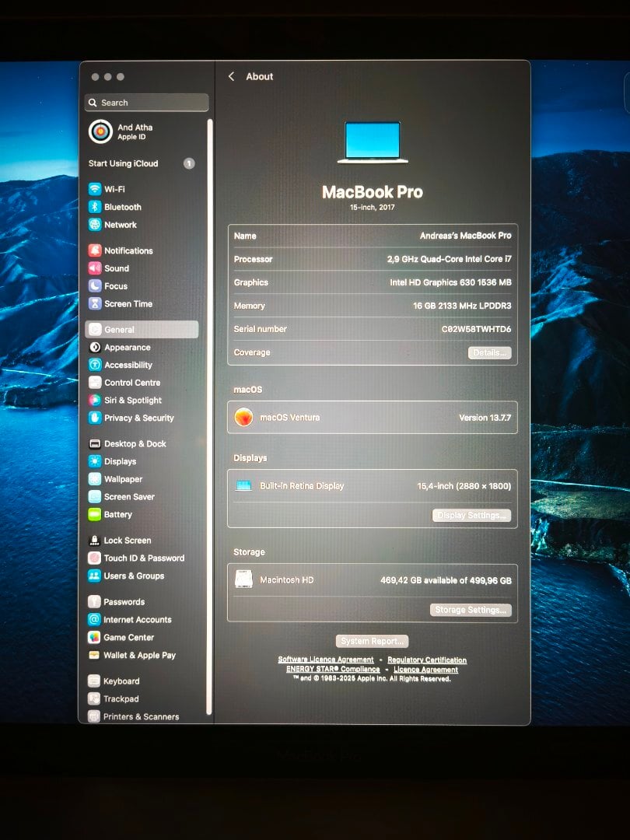630x840 pixels.
Task: Click the processor value 2,9 GHz Quad-Core
Action: point(449,259)
